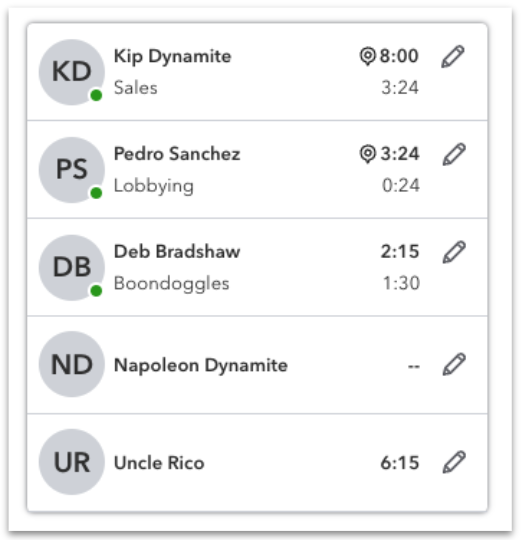Select the Uncle Rico row
Image resolution: width=521 pixels, height=540 pixels.
(257, 463)
